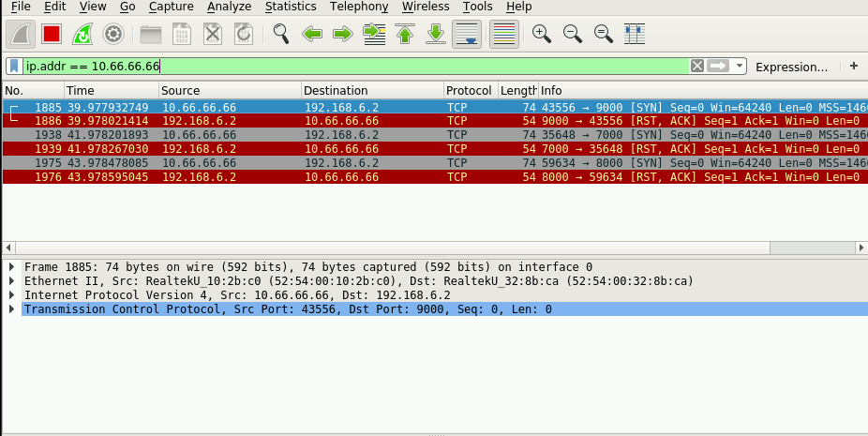
Task: Expand the Frame 1885 details tree
Action: click(12, 267)
